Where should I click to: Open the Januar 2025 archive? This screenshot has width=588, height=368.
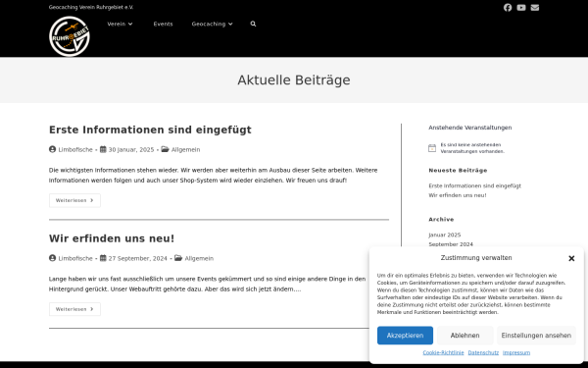(x=445, y=236)
